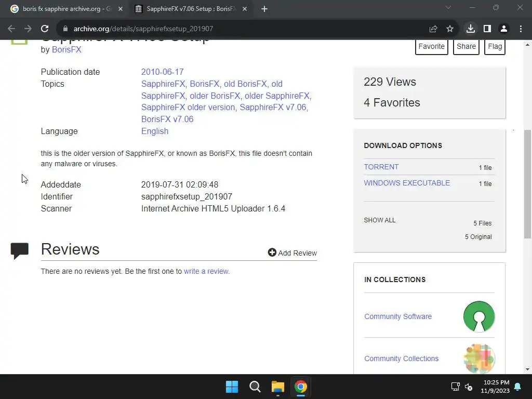Flag this item with the Flag button
The height and width of the screenshot is (399, 532).
[x=495, y=46]
